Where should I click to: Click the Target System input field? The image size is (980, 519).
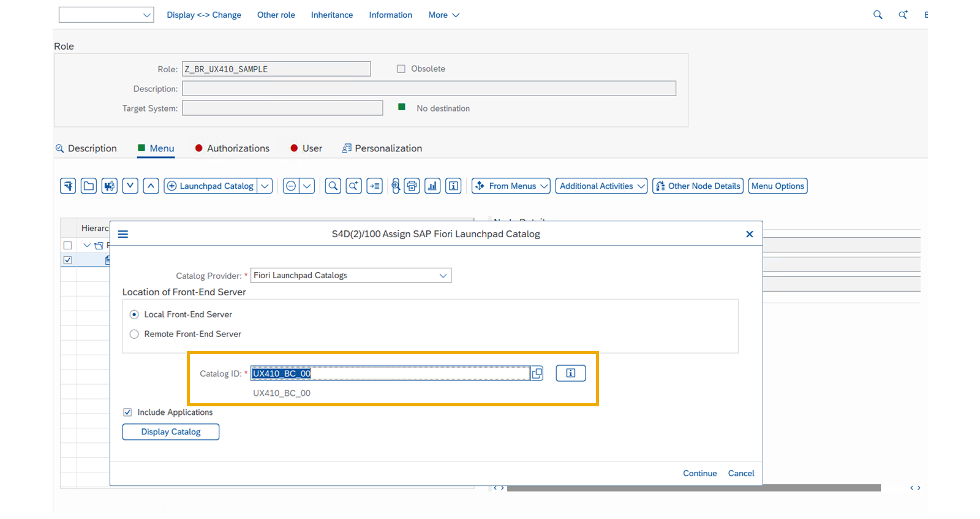pyautogui.click(x=282, y=108)
